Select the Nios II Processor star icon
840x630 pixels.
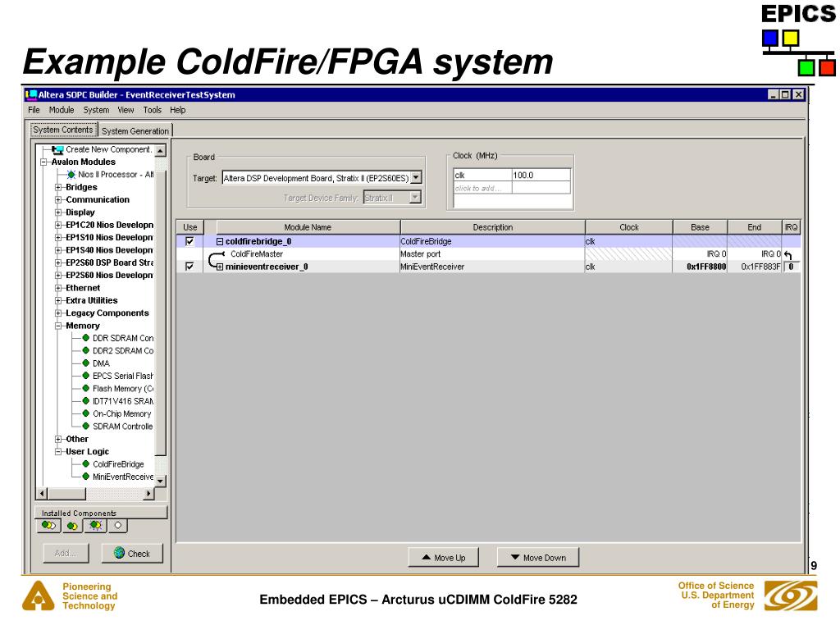[71, 175]
